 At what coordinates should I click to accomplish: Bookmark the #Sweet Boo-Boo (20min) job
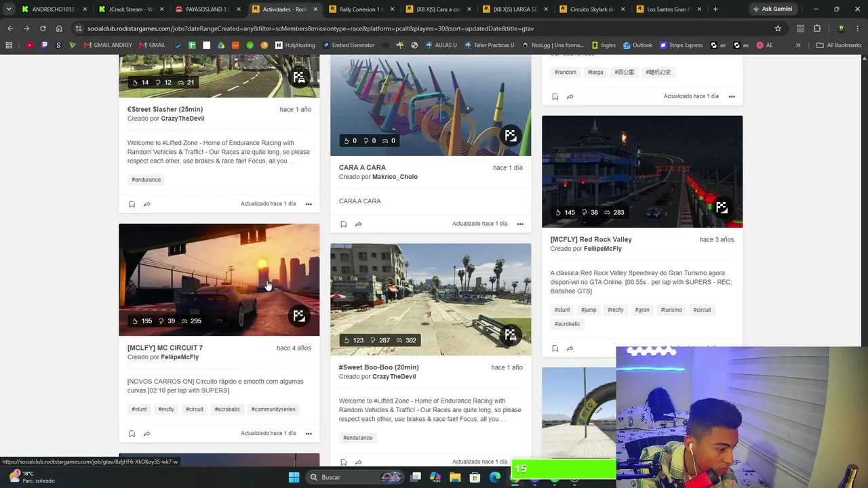point(343,462)
